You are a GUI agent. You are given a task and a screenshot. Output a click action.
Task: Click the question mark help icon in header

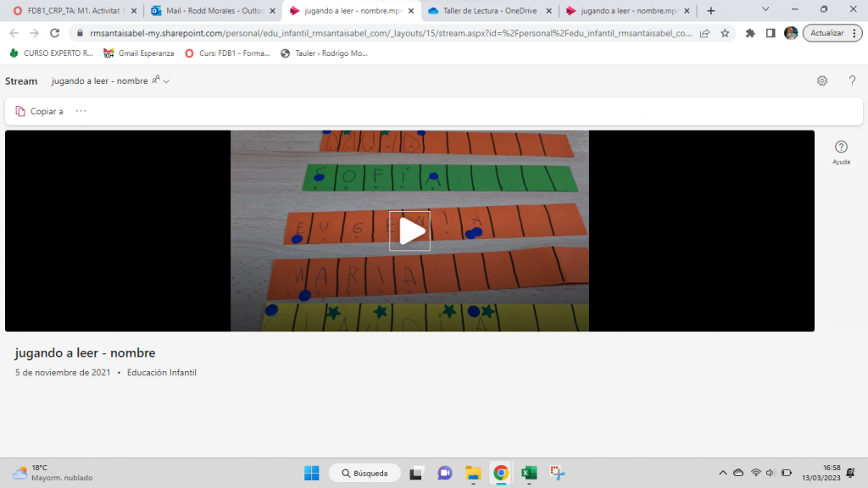click(852, 80)
